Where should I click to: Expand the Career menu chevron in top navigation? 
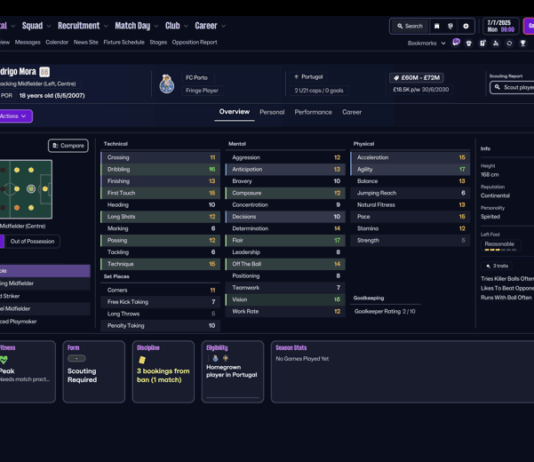pyautogui.click(x=223, y=26)
